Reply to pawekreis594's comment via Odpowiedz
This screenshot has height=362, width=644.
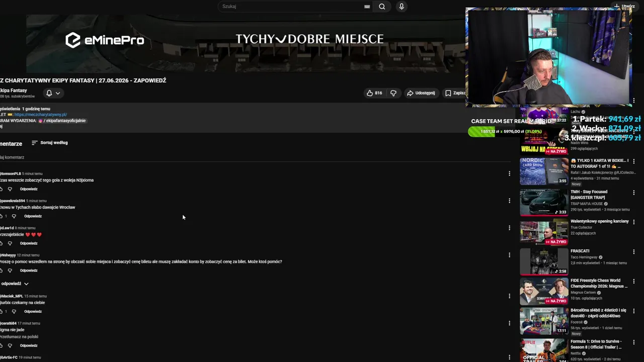point(33,216)
